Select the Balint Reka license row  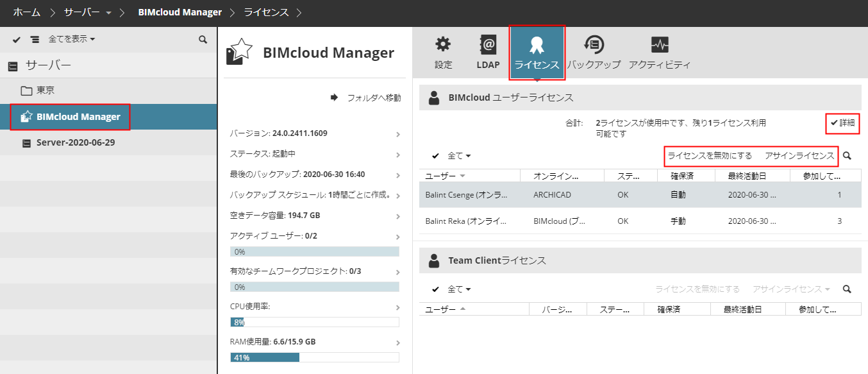point(640,221)
